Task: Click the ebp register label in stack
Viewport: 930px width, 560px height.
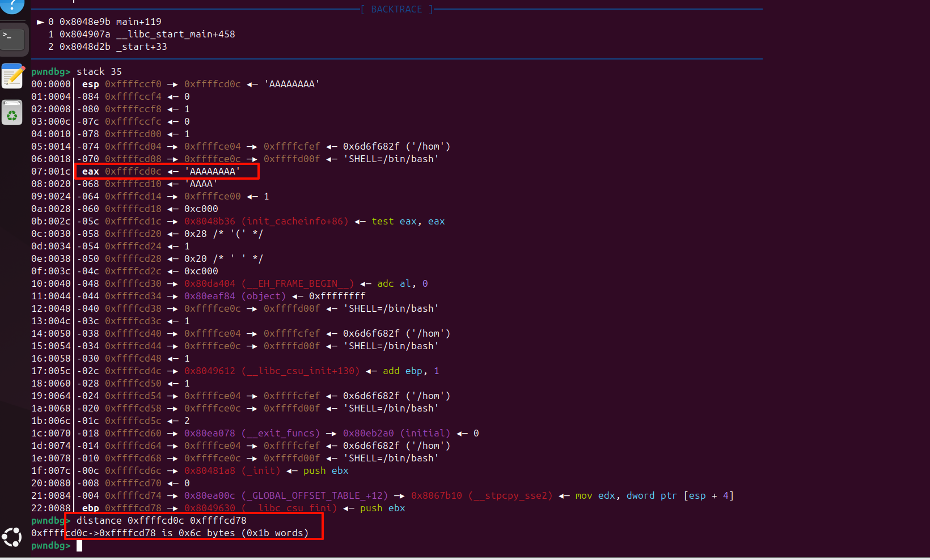Action: [x=90, y=508]
